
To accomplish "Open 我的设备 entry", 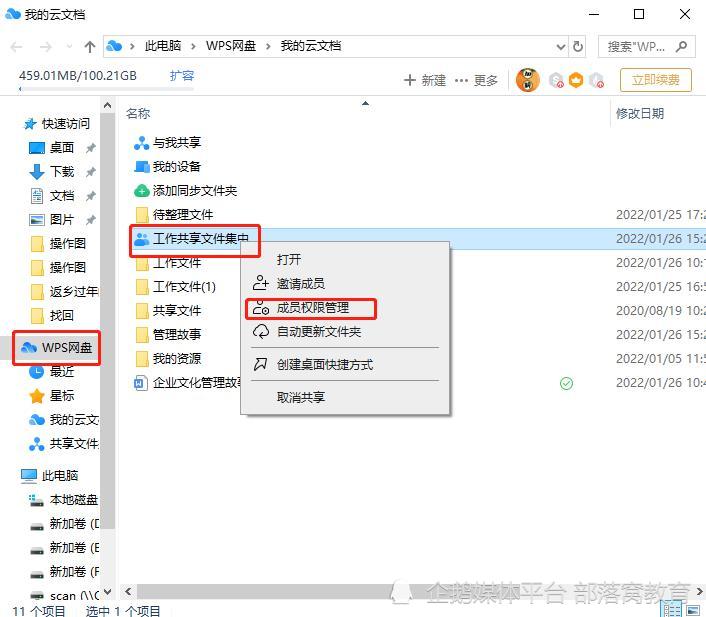I will point(176,167).
